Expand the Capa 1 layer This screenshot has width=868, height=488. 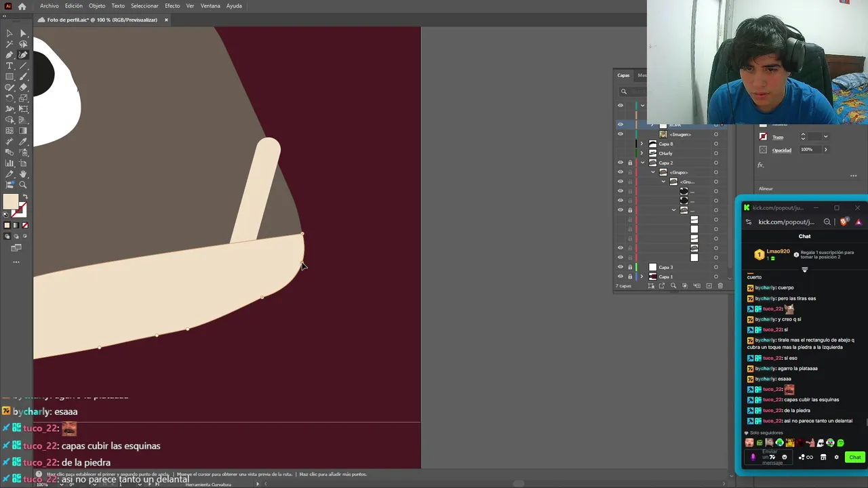(642, 277)
